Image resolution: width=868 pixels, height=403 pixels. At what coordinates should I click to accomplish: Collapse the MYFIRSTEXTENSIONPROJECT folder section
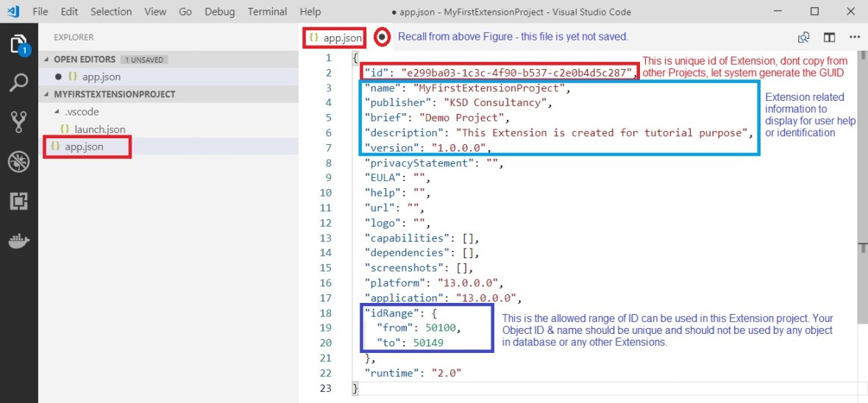point(48,94)
